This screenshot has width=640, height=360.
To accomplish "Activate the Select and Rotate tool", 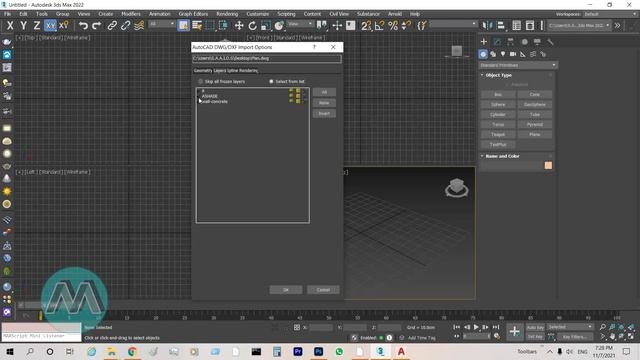I will [252, 26].
